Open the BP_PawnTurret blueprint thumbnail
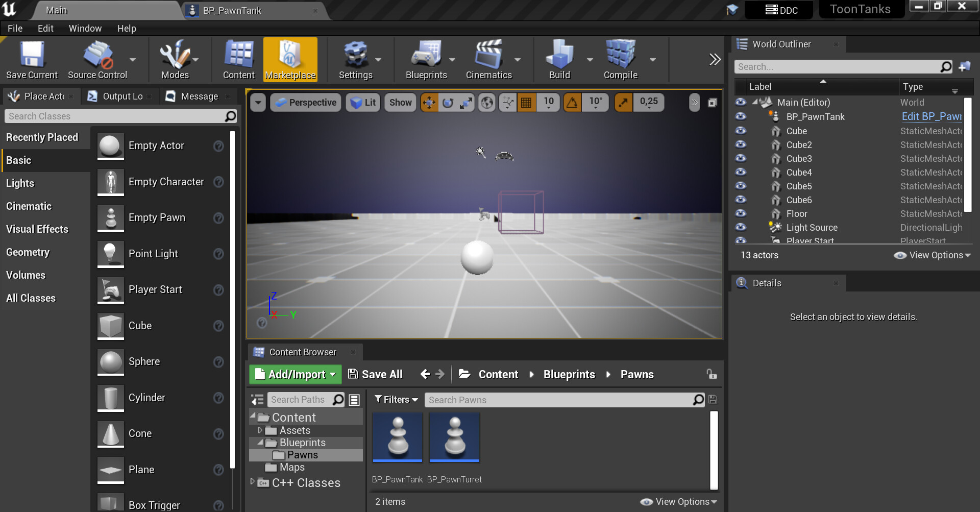 pyautogui.click(x=454, y=437)
